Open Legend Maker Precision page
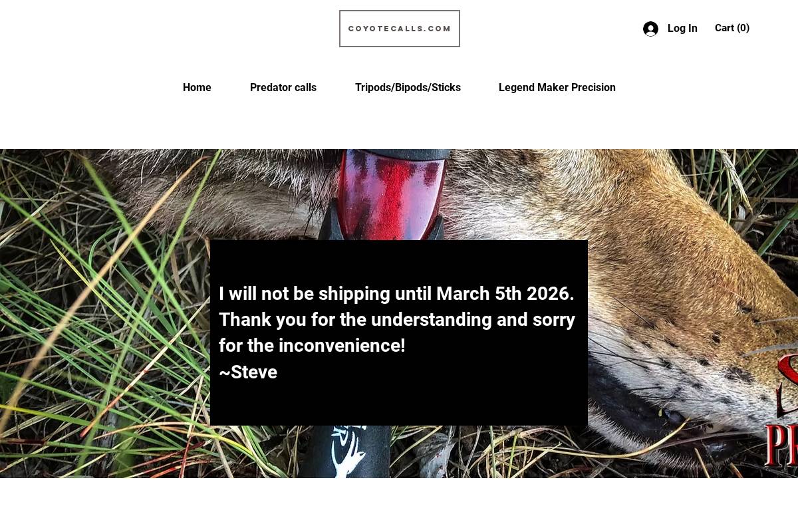The width and height of the screenshot is (798, 532). pos(557,87)
